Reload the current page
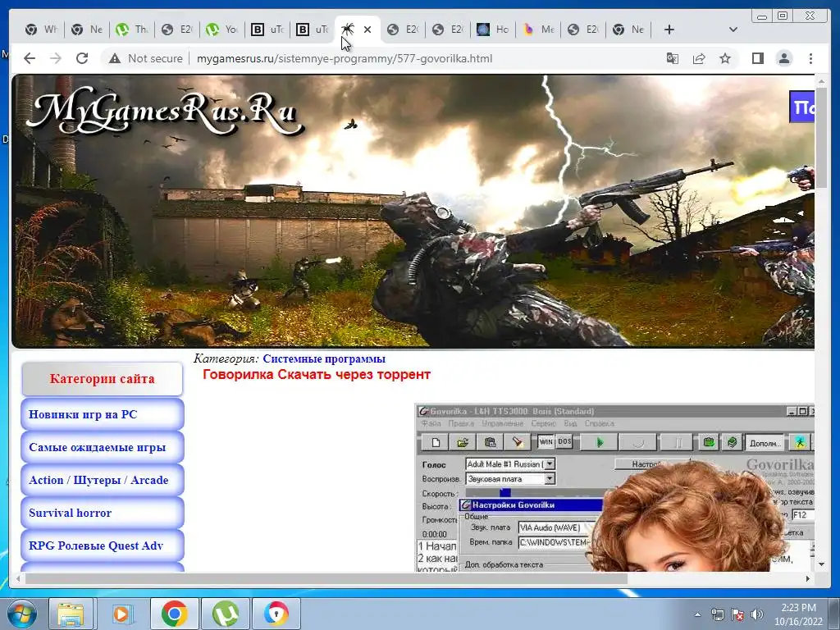The image size is (840, 630). [x=82, y=58]
